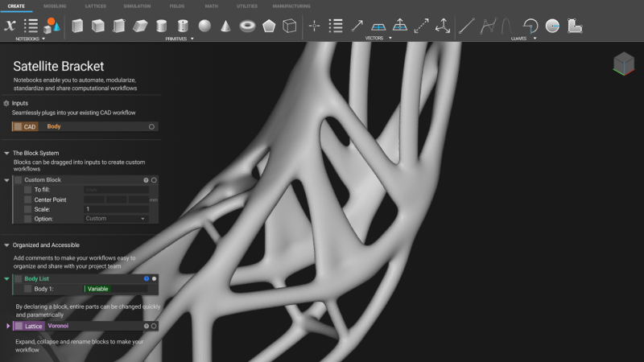Enable the Center Point checkbox
The width and height of the screenshot is (644, 362).
point(28,200)
